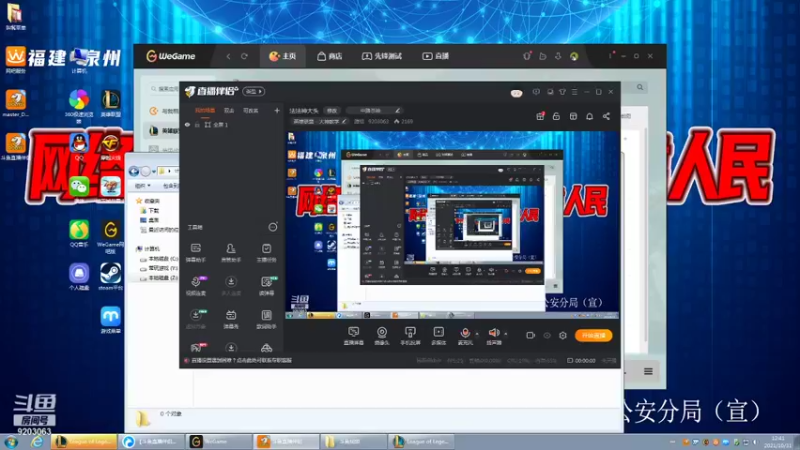Mute the microphone 麦克风
Screen dimensions: 800x450
tap(465, 335)
